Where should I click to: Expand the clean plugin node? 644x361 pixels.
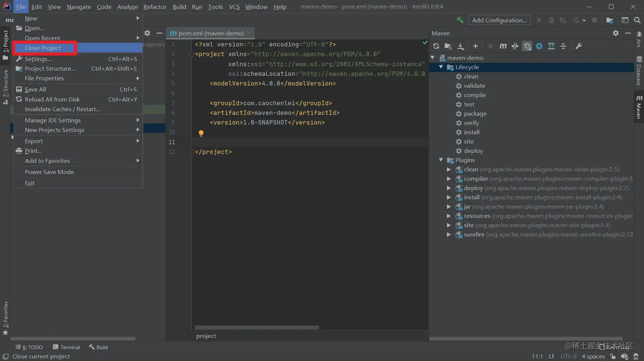449,169
